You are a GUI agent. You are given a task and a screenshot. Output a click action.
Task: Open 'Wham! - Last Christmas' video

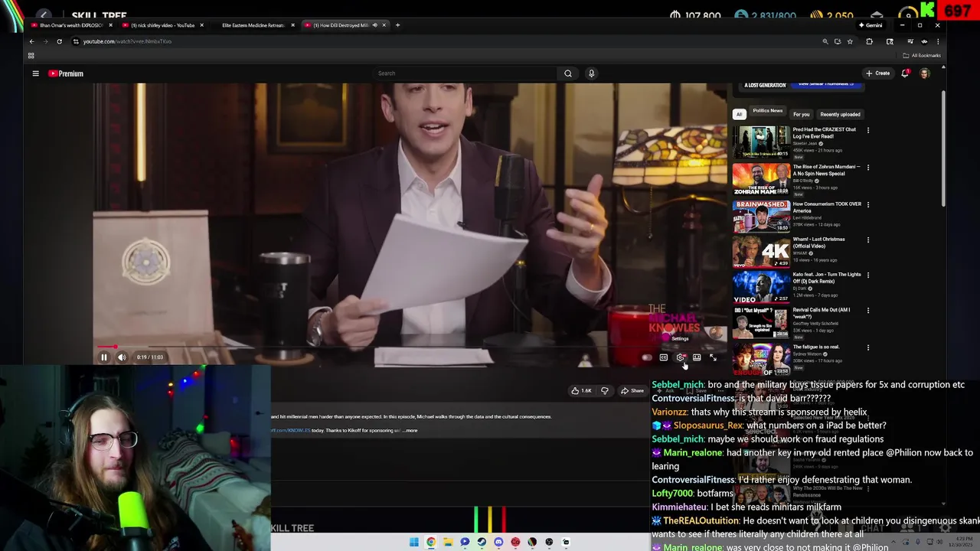pyautogui.click(x=819, y=242)
